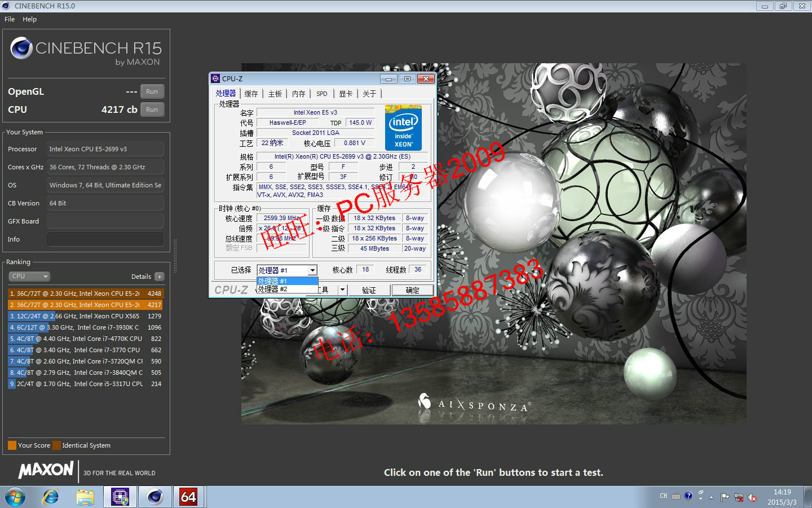Open the SPD tab in CPU-Z
Image resolution: width=812 pixels, height=508 pixels.
[322, 94]
